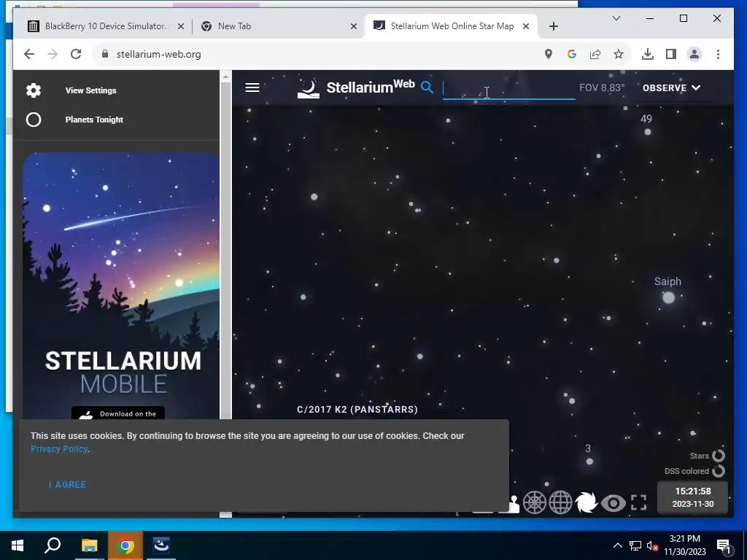Viewport: 747px width, 560px height.
Task: Open the network tray icon
Action: (x=635, y=545)
